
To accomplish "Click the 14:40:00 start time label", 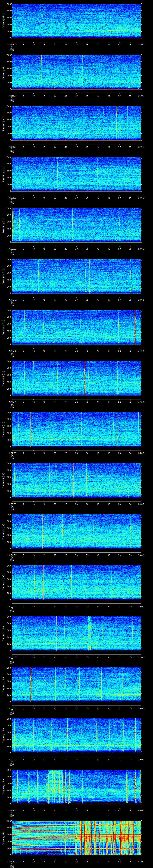I will (12, 861).
